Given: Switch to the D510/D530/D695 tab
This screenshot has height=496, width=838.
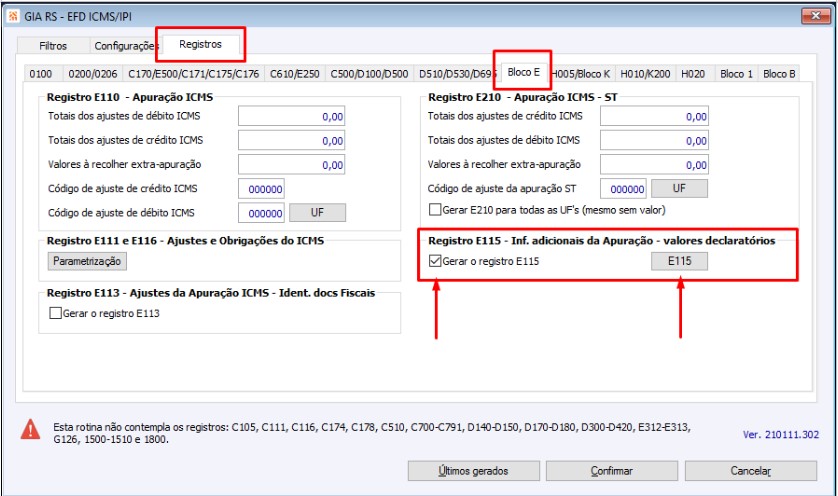Looking at the screenshot, I should tap(457, 74).
